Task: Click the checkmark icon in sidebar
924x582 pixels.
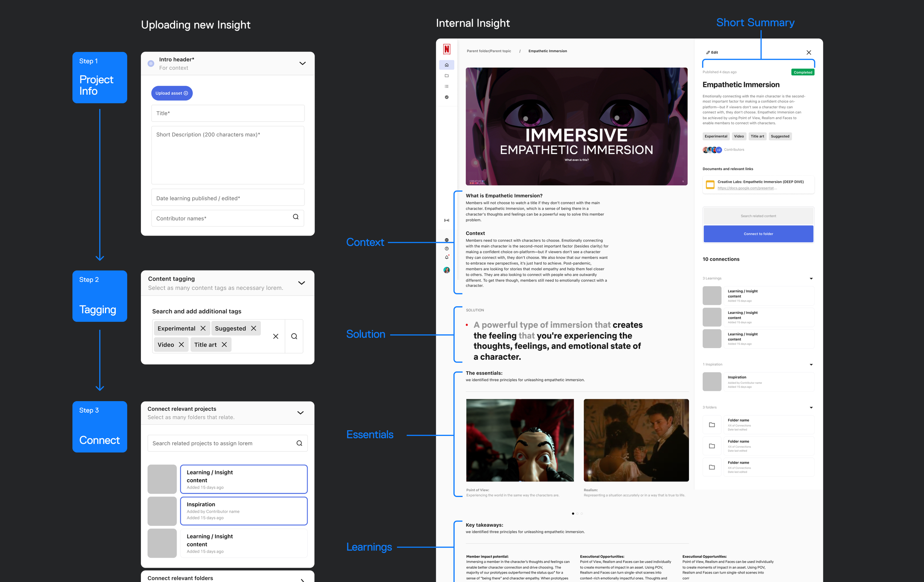Action: coord(446,97)
